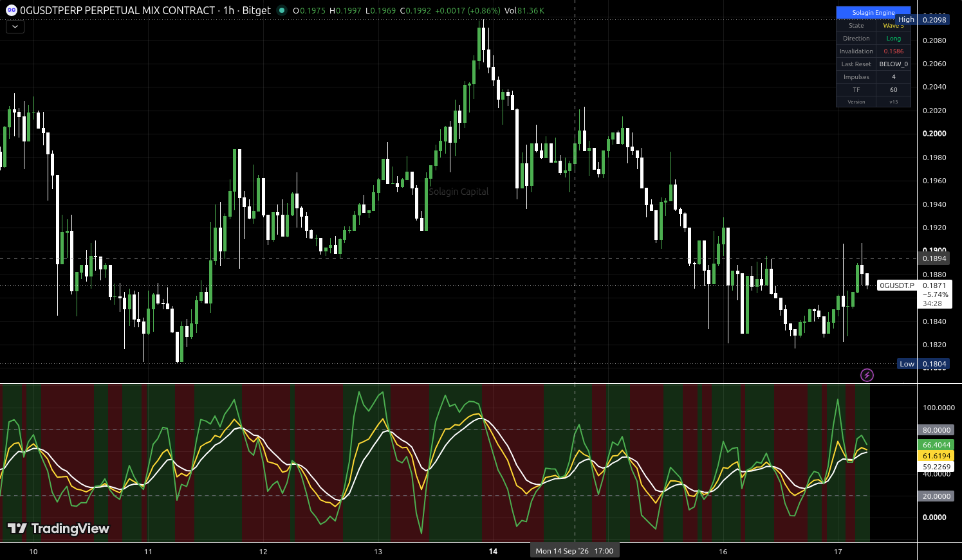Click the 0.2000 price scale label
This screenshot has height=560, width=962.
pos(934,134)
